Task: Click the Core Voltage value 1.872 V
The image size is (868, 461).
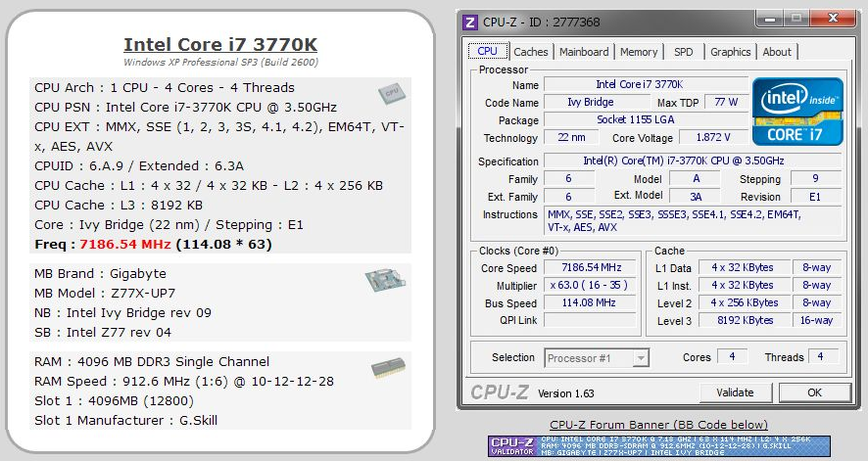Action: [x=713, y=138]
